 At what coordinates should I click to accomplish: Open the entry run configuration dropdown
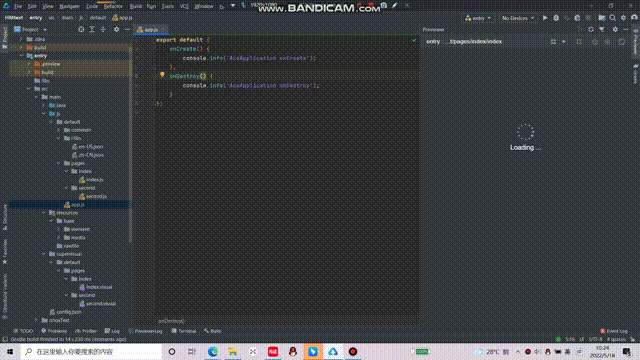478,18
